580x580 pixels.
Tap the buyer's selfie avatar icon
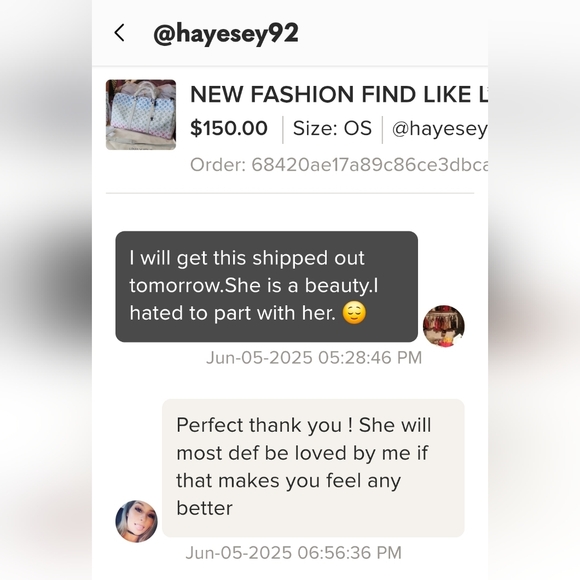[136, 521]
